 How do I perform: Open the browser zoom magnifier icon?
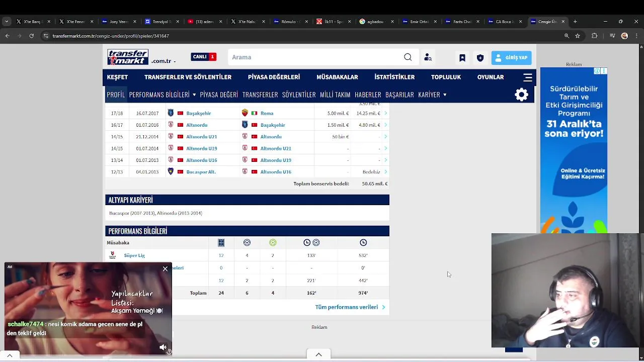[x=567, y=36]
